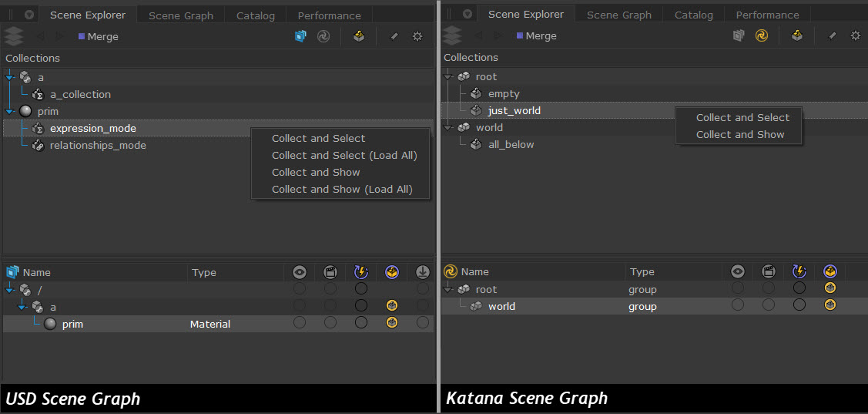The image size is (868, 414).
Task: Open the Merge dropdown in USD panel
Action: (98, 36)
